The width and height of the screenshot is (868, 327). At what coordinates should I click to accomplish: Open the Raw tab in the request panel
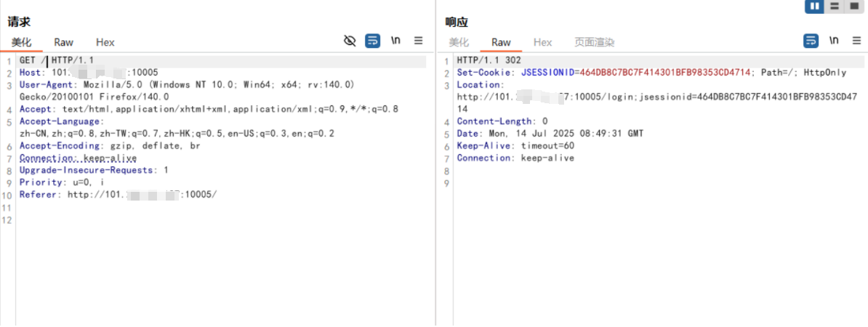pos(63,42)
